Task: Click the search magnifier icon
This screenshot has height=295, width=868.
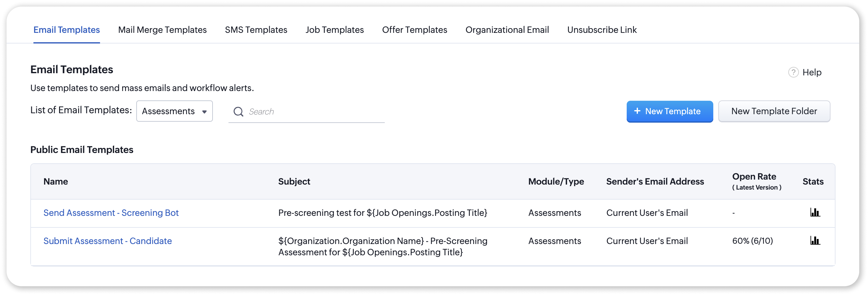Action: pos(238,112)
